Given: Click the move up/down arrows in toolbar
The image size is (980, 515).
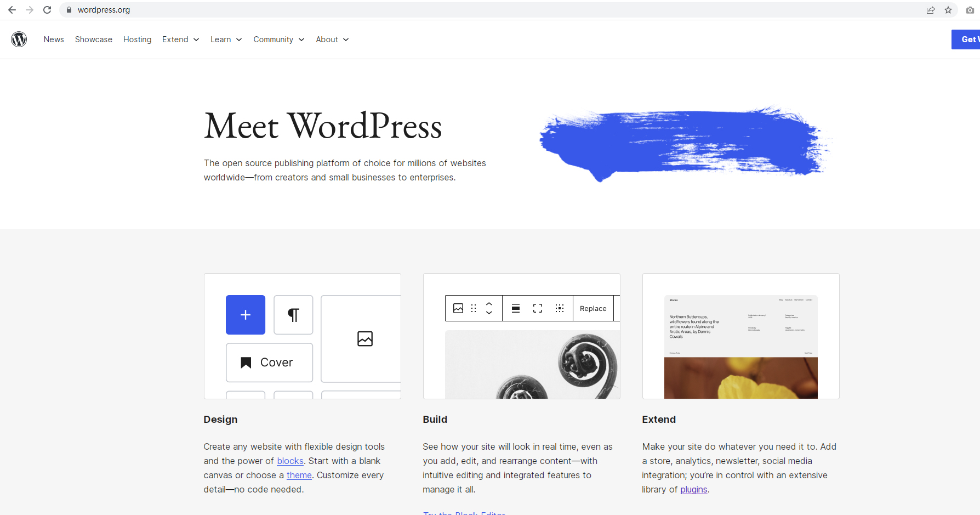Looking at the screenshot, I should click(x=489, y=308).
